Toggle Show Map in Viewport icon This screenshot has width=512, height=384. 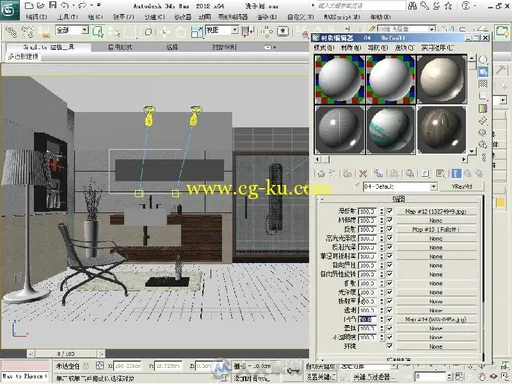click(441, 174)
